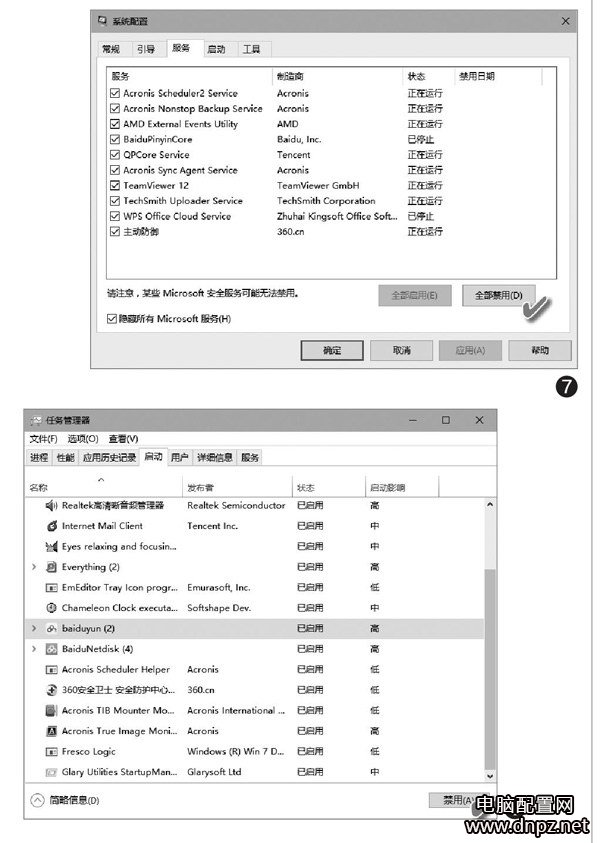
Task: Sort services by 制造商 column header
Action: click(337, 76)
